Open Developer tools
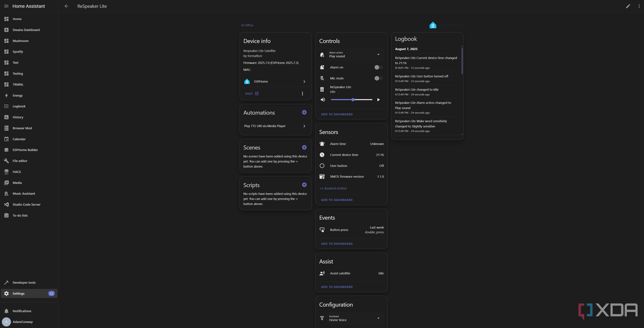 (x=29, y=282)
